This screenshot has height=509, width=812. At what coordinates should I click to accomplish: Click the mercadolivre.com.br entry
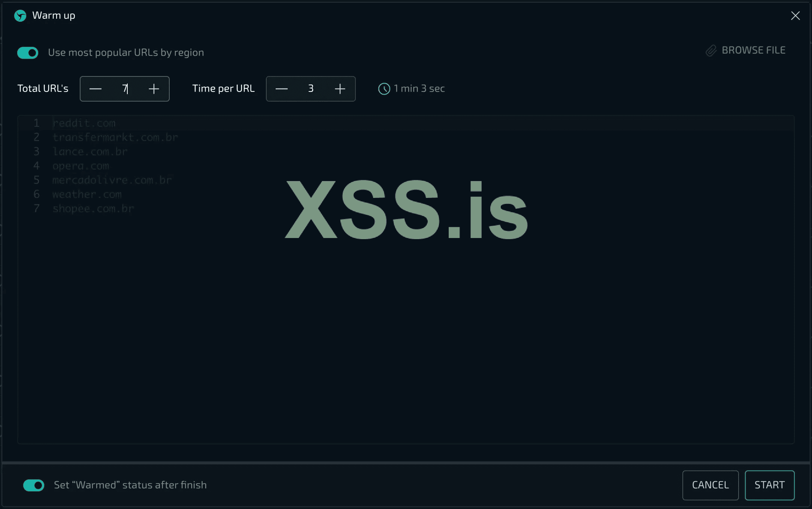click(112, 180)
